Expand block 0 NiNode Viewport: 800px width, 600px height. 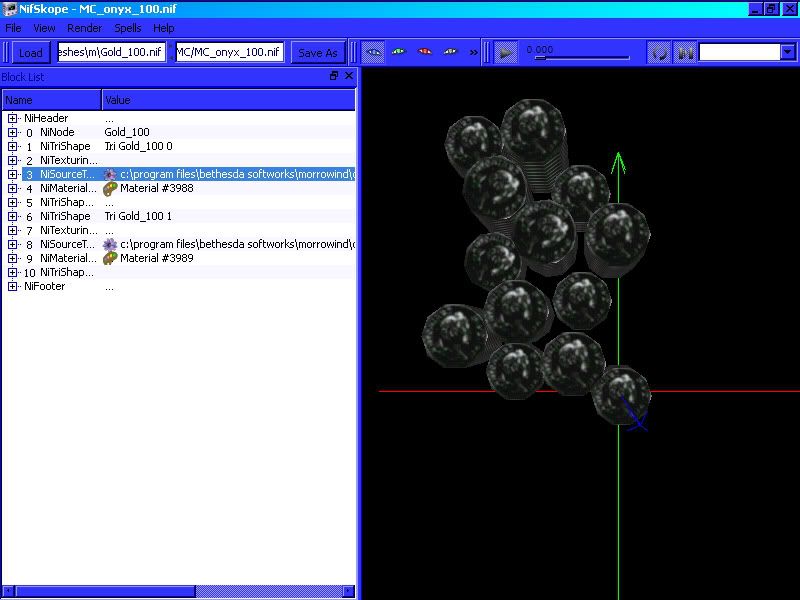coord(12,133)
